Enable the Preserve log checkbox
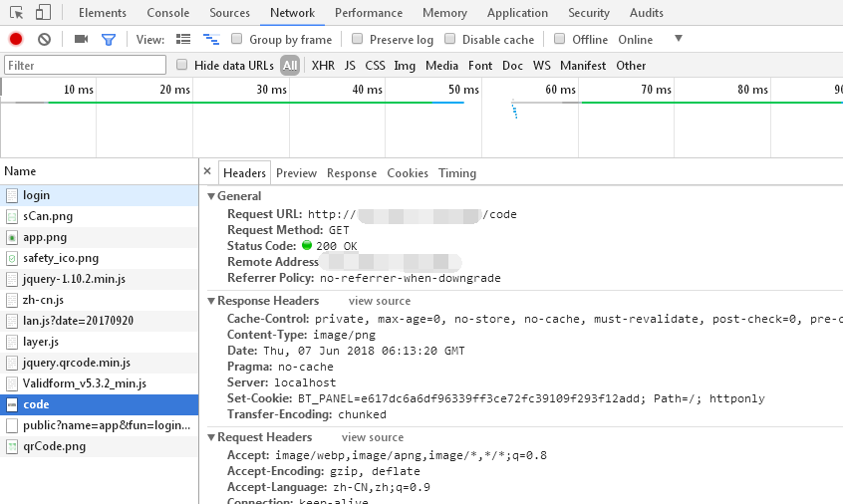The width and height of the screenshot is (843, 504). tap(357, 40)
